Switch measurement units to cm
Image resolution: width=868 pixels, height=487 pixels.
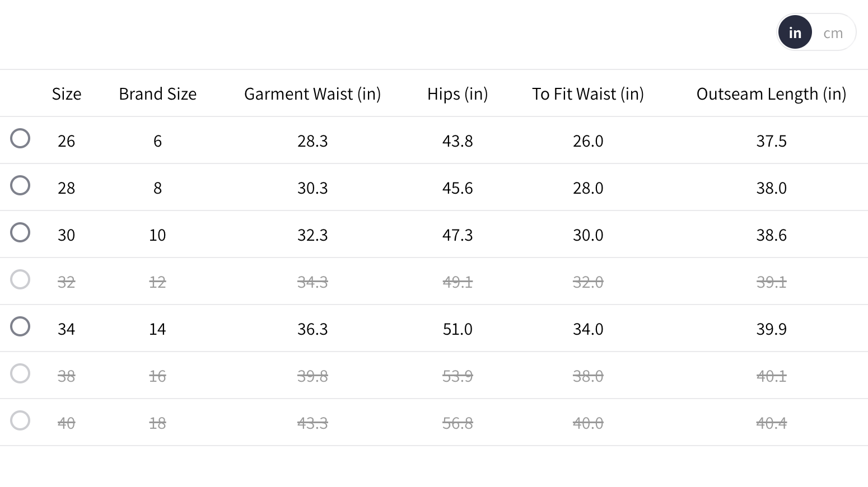click(x=833, y=33)
